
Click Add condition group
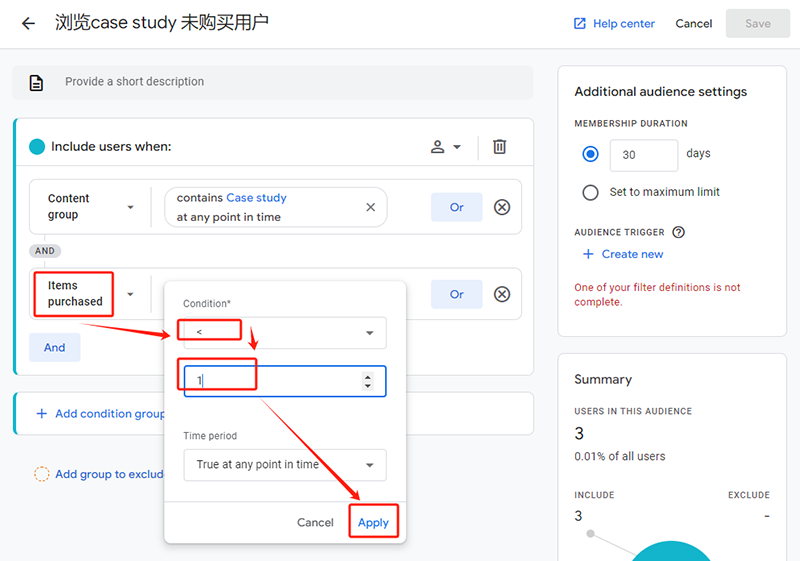100,413
